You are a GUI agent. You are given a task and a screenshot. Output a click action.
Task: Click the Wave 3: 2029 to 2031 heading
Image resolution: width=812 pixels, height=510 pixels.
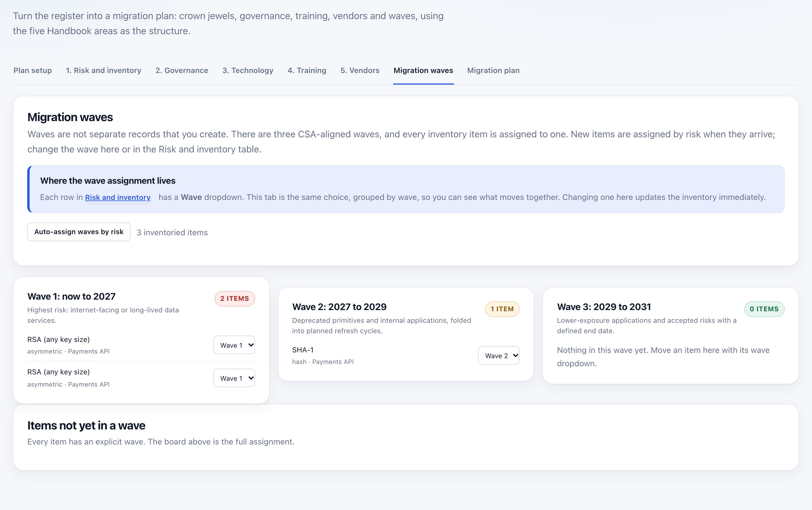[x=604, y=307]
